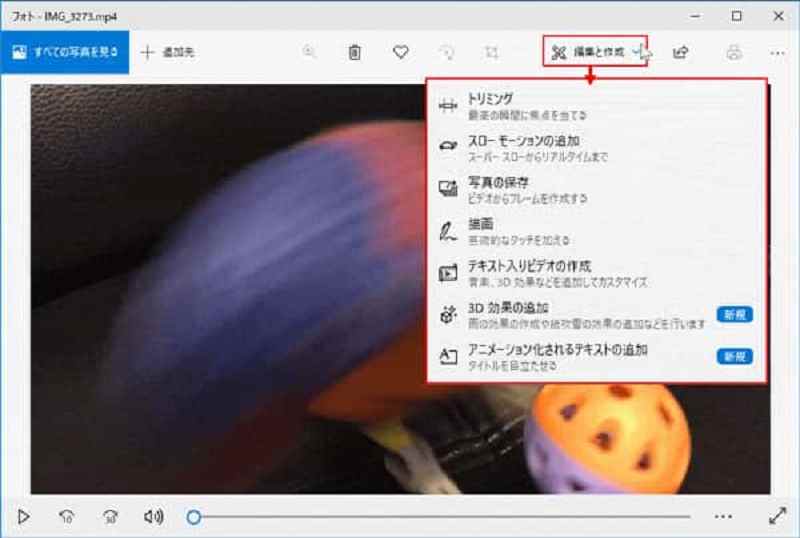
Task: Click the share icon
Action: [x=681, y=52]
